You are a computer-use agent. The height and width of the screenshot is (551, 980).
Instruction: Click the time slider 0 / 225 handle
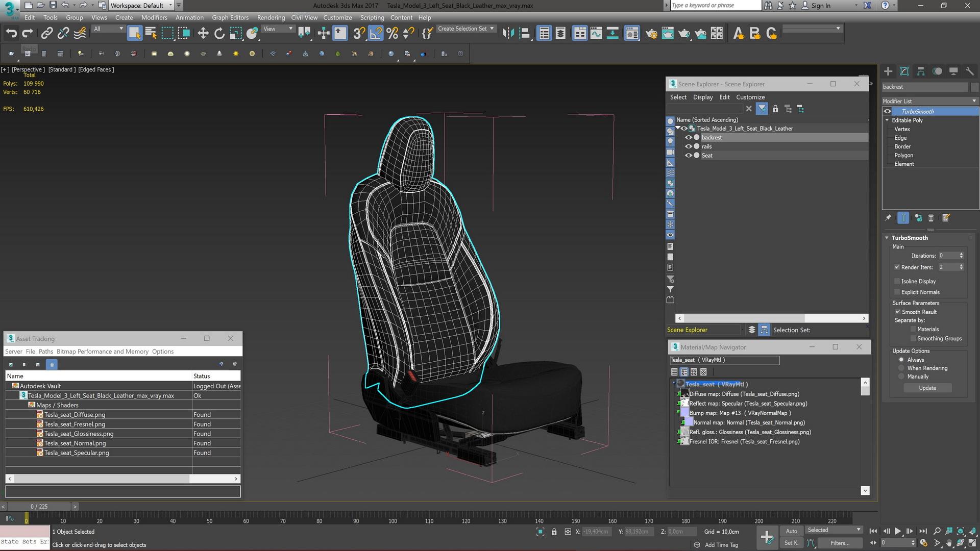click(39, 507)
